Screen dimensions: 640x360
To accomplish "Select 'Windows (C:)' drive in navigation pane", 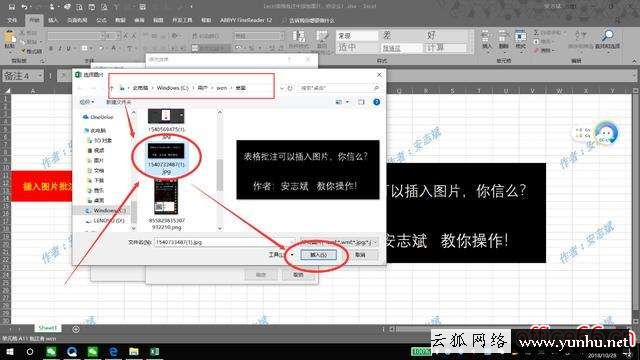I will pos(106,210).
